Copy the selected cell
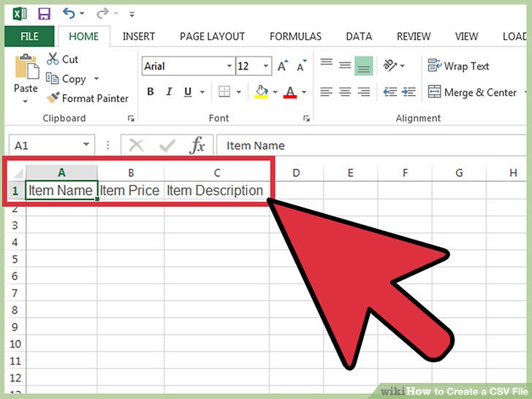The width and height of the screenshot is (532, 399). (x=66, y=79)
